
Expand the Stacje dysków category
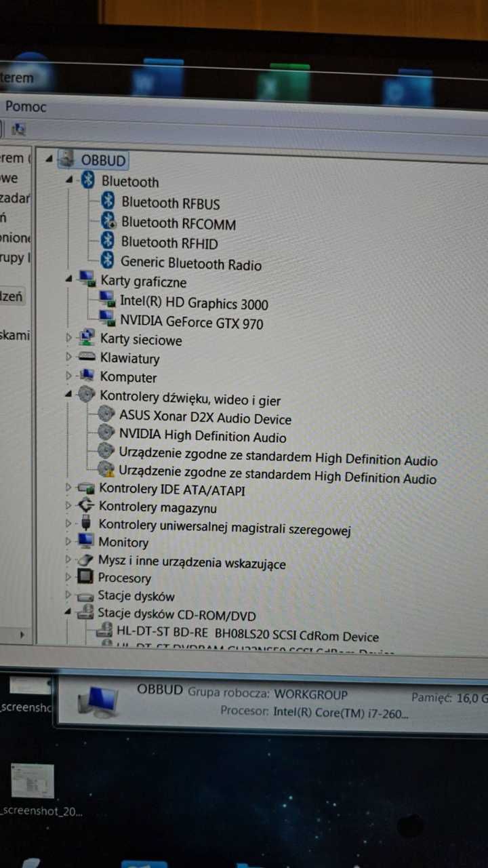tap(68, 595)
